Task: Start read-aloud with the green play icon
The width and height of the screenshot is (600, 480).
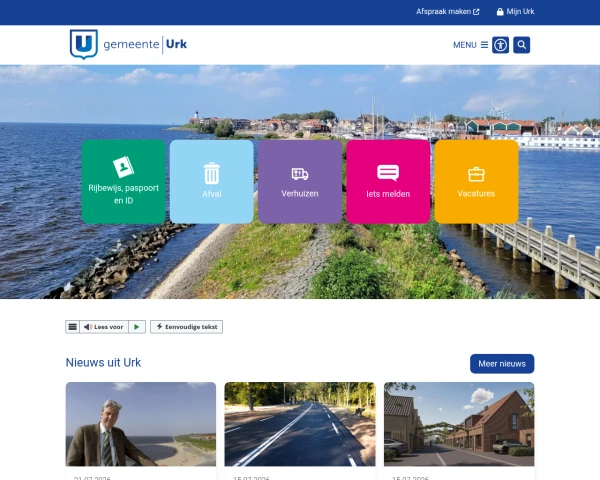Action: tap(137, 327)
